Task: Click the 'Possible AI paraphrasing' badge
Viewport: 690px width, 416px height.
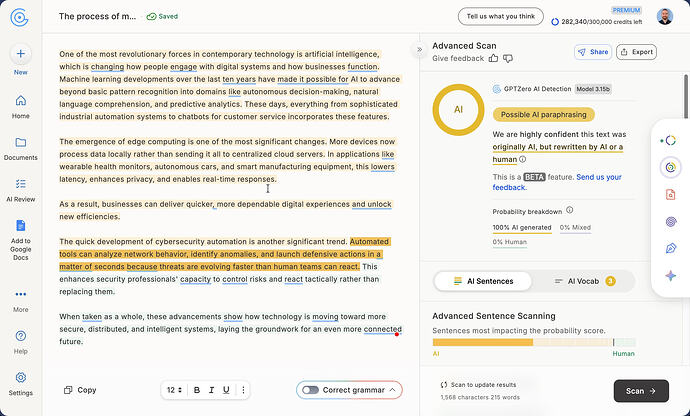Action: tap(543, 114)
